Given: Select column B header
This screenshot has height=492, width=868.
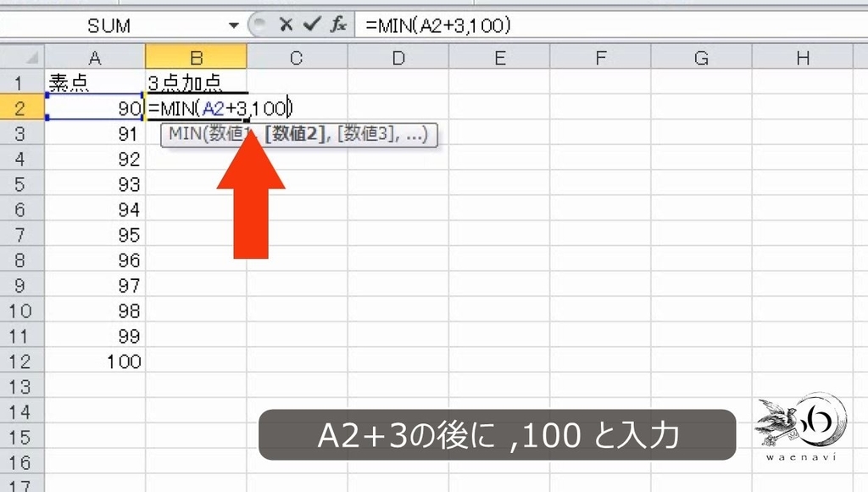Looking at the screenshot, I should click(x=196, y=56).
